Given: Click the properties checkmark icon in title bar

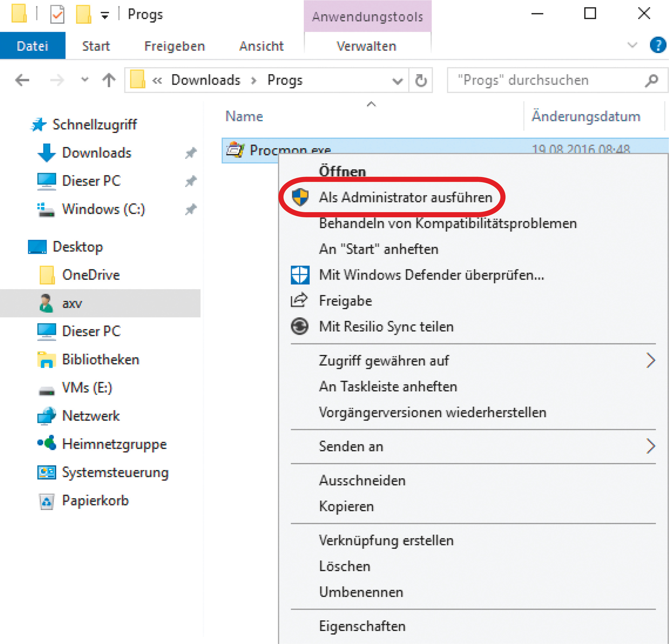Looking at the screenshot, I should pos(57,15).
